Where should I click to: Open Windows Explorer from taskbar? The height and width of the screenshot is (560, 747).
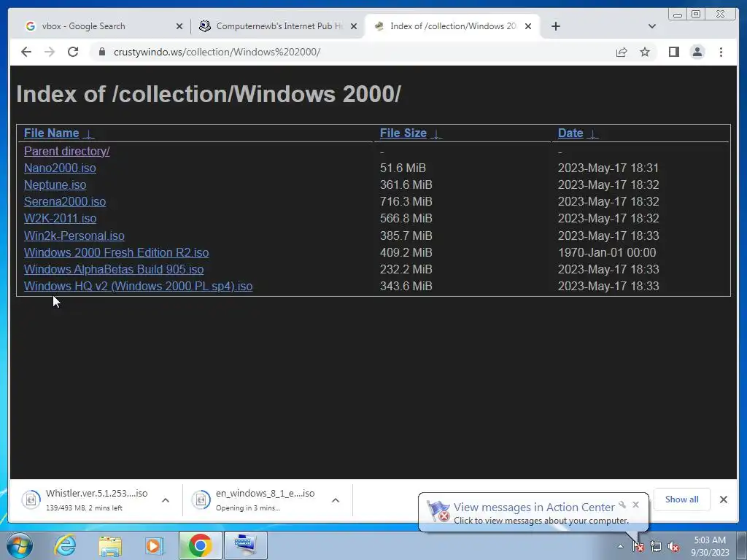pos(110,545)
